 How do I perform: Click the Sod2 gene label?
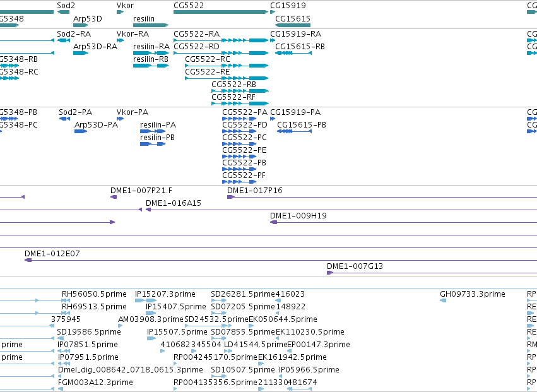point(66,6)
